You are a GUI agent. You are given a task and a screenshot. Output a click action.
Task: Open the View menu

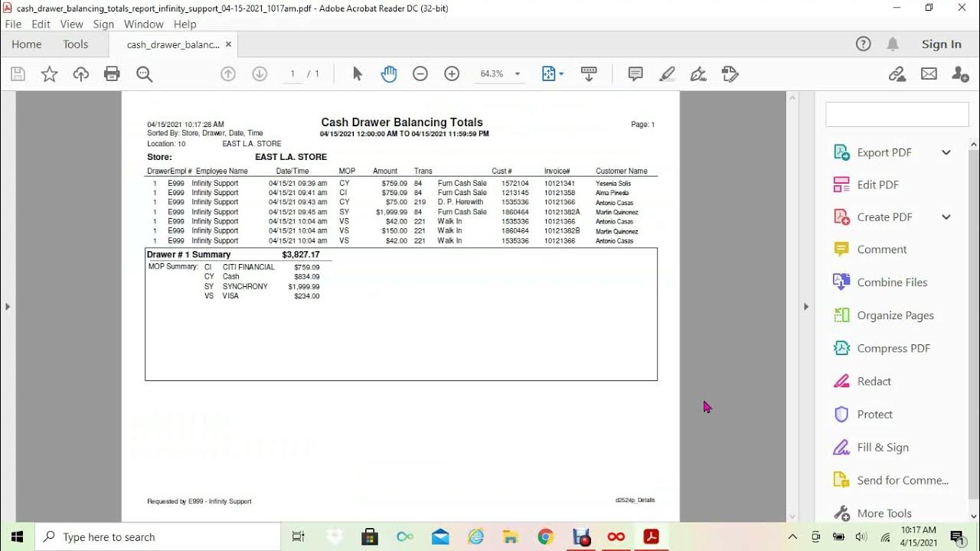pos(71,24)
